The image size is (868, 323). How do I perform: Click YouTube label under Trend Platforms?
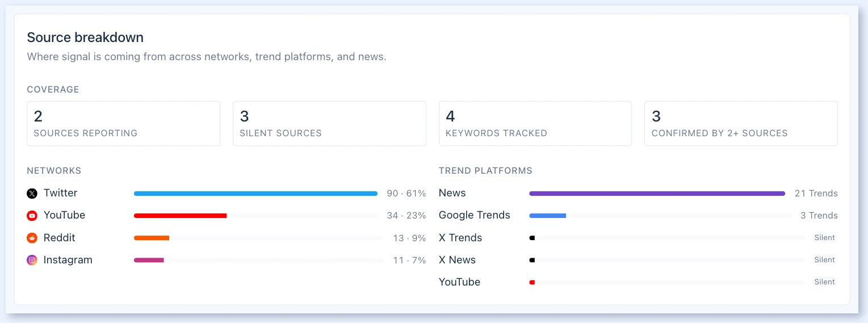click(x=459, y=282)
